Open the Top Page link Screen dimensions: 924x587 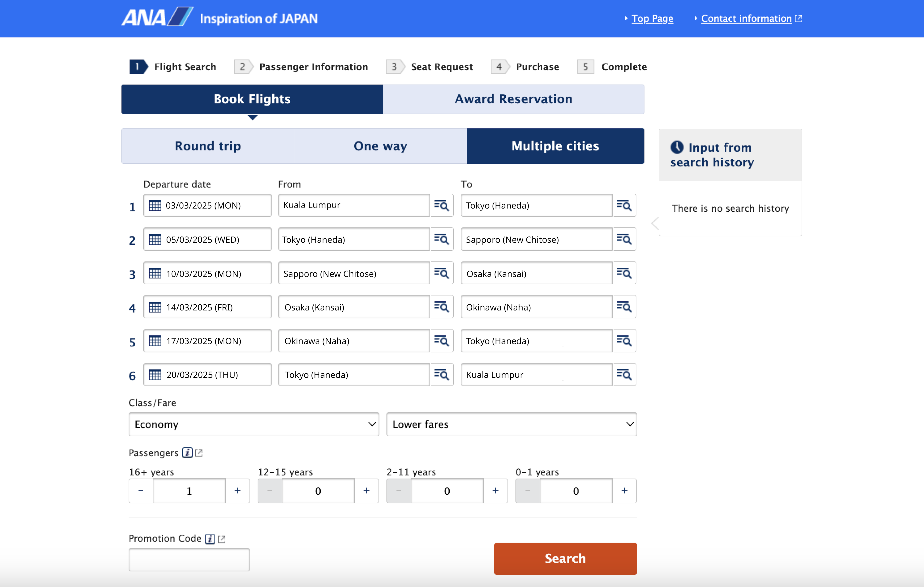pos(652,18)
